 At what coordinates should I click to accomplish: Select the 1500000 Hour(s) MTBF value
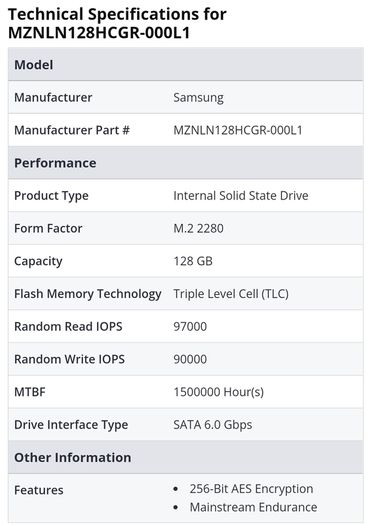(x=218, y=392)
